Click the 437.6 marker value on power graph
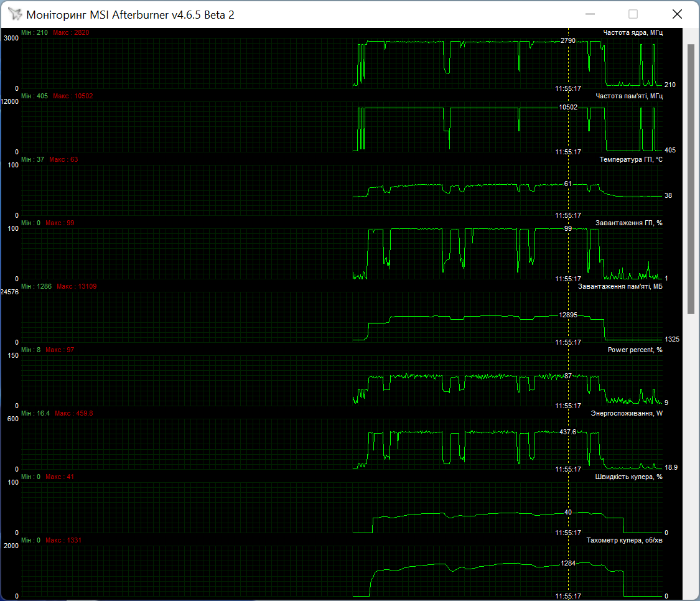Image resolution: width=700 pixels, height=601 pixels. click(x=568, y=432)
